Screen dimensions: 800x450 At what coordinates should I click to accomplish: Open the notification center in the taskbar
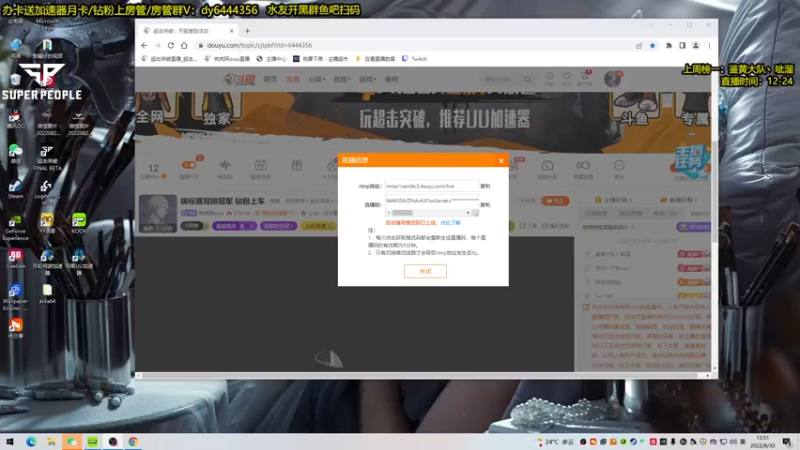coord(787,442)
